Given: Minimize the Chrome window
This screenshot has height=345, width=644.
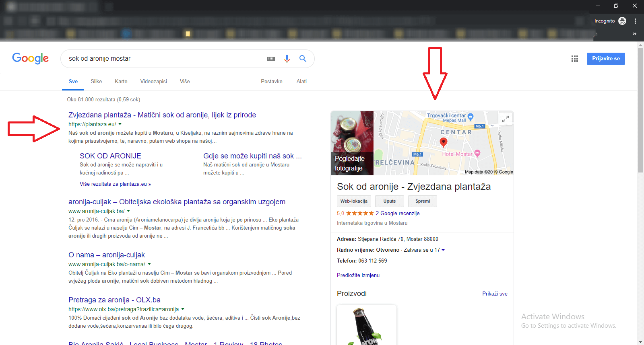Looking at the screenshot, I should pyautogui.click(x=598, y=6).
